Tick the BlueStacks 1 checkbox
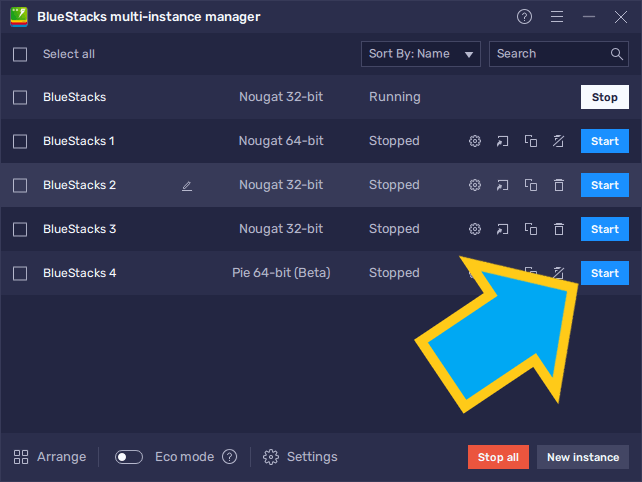The width and height of the screenshot is (642, 482). 20,141
